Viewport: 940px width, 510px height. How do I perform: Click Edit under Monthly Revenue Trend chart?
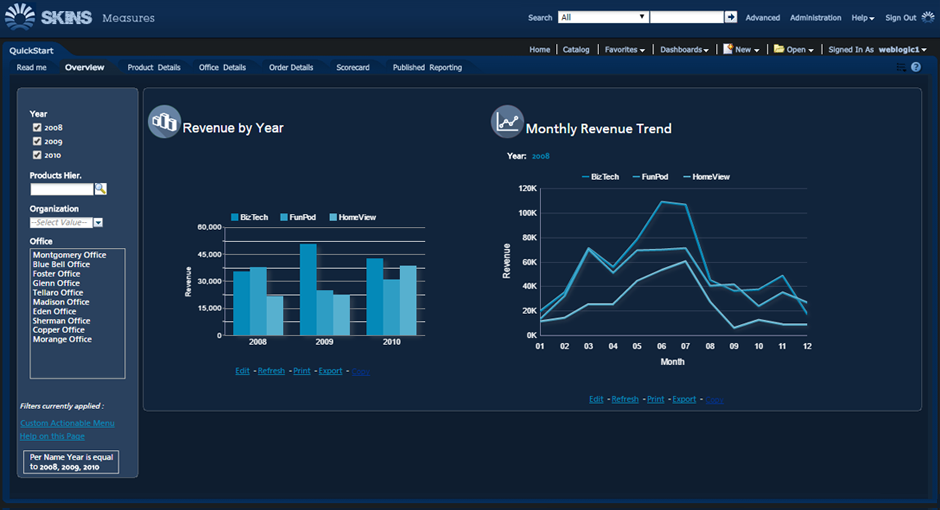(x=596, y=399)
